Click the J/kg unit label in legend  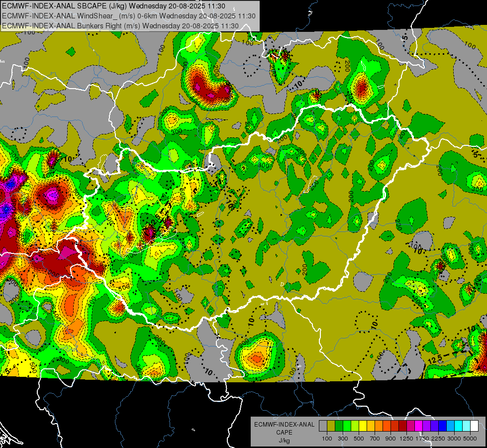click(284, 441)
